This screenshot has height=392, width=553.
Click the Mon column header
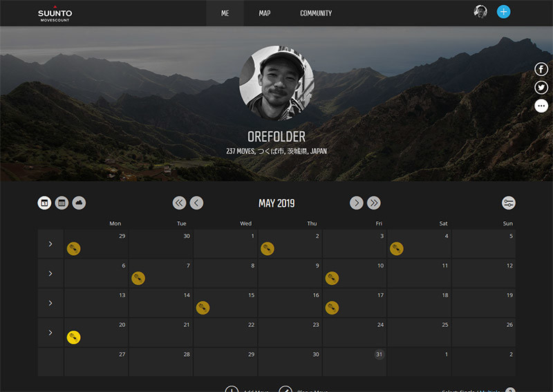tap(115, 223)
